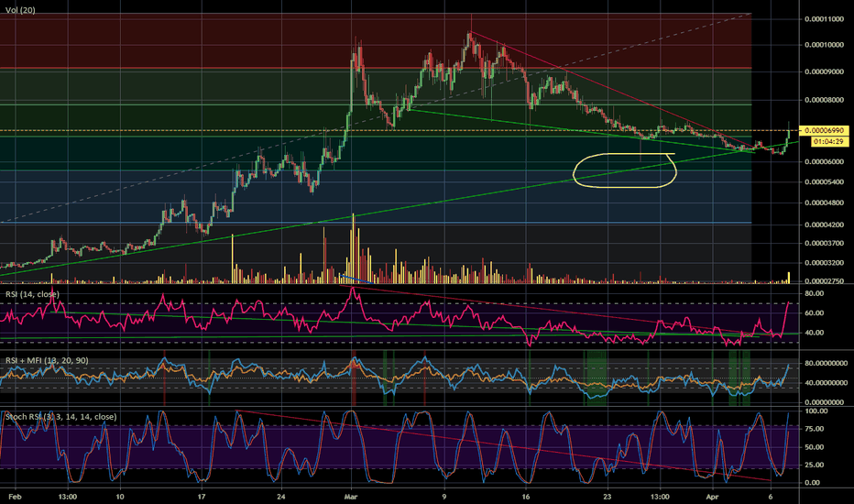Select the Stoch RSI (3, 3, 14, 14, close) label
This screenshot has width=854, height=504.
coord(61,417)
